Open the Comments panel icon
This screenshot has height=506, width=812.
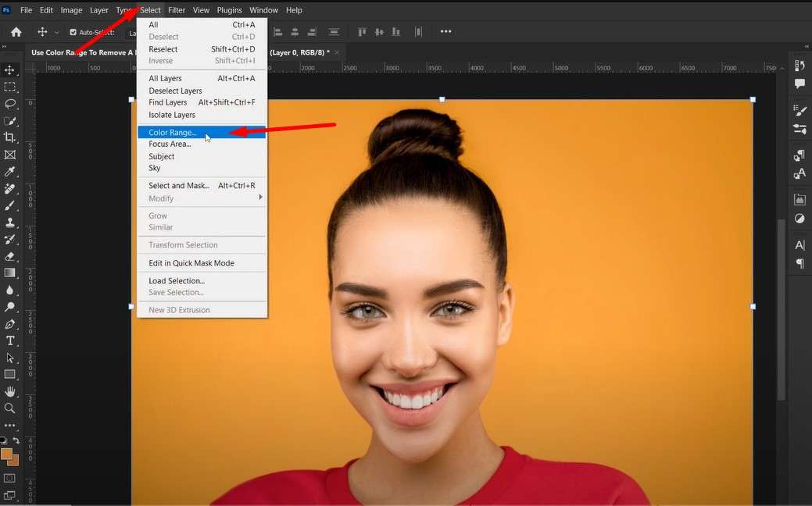point(799,84)
